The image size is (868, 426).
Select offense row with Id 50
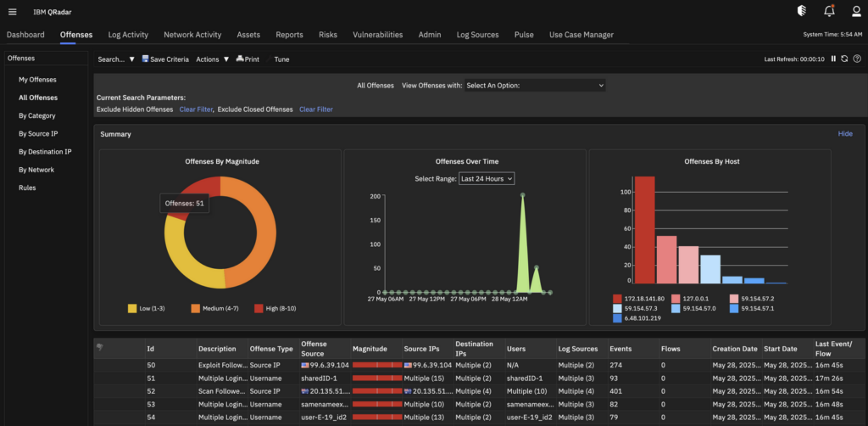pyautogui.click(x=480, y=366)
